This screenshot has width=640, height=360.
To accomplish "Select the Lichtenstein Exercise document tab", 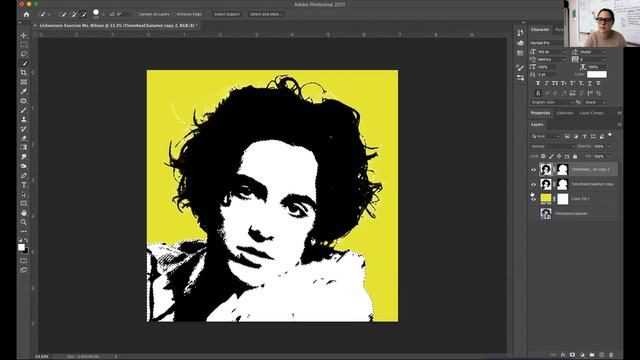I will [118, 26].
